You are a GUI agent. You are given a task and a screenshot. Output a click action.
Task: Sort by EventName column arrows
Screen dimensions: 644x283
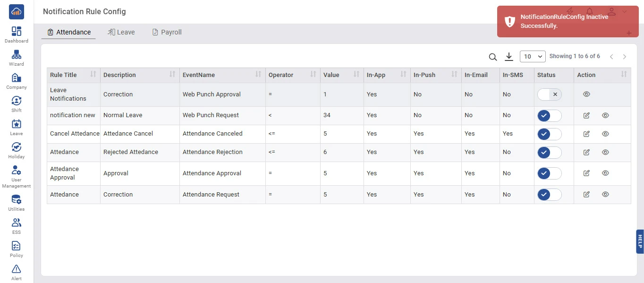tap(258, 75)
